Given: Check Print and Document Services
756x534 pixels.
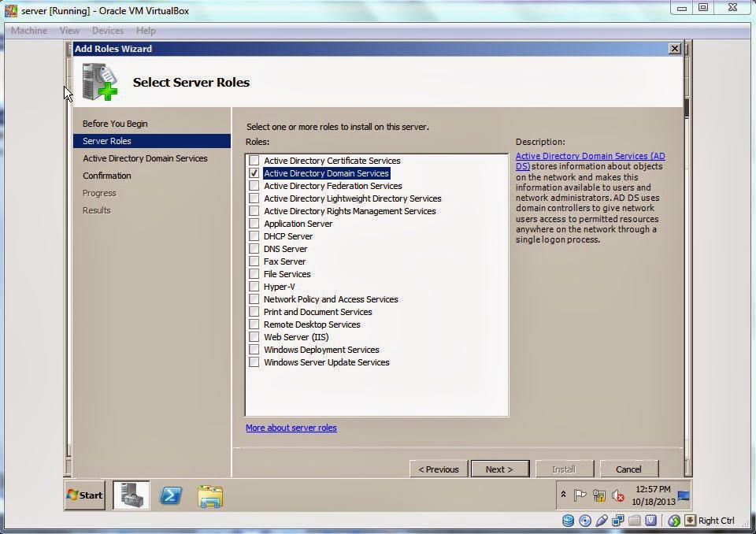Looking at the screenshot, I should click(x=254, y=312).
